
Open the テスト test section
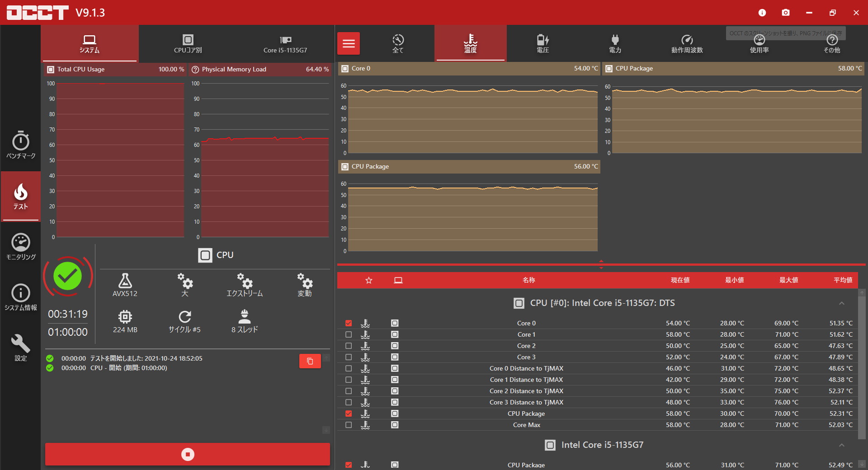pos(21,197)
